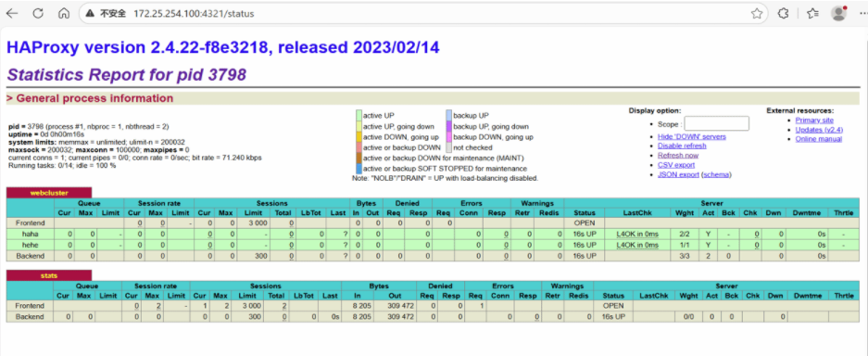868x356 pixels.
Task: Click the JSON export link
Action: click(678, 174)
